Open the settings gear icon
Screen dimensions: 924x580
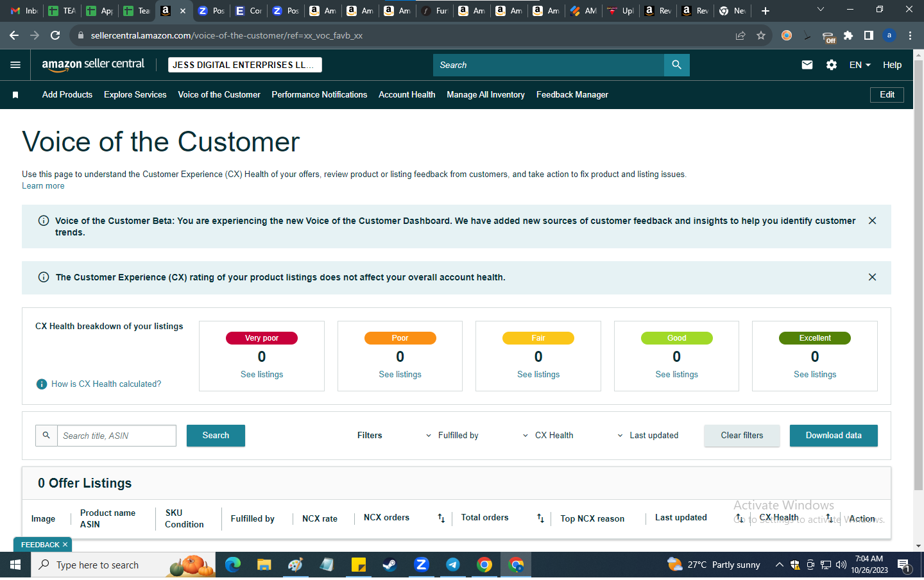pos(832,65)
